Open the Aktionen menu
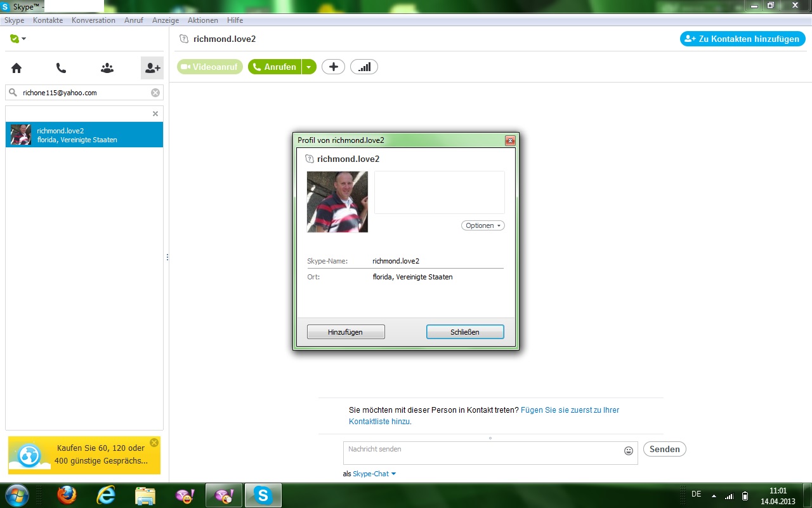812x508 pixels. point(203,20)
